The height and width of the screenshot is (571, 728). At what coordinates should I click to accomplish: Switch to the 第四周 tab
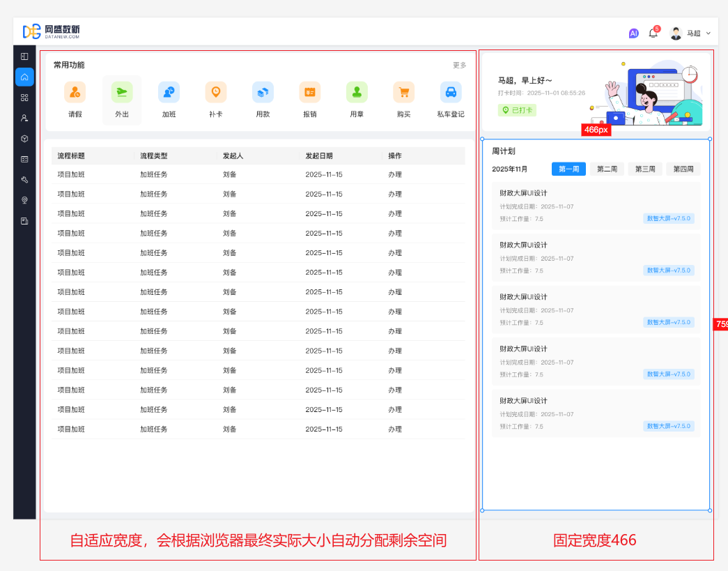point(683,169)
